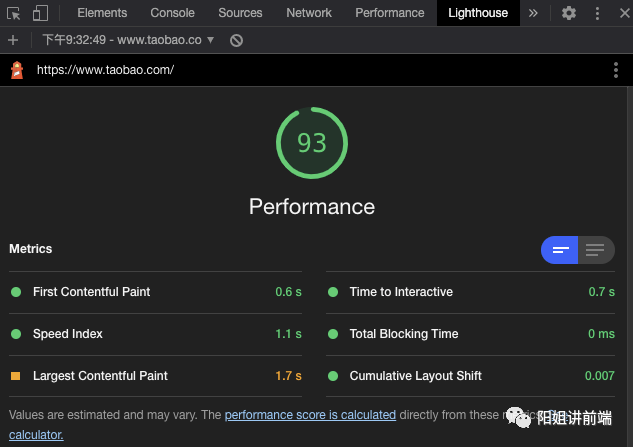Click the vertical scrollbar of the report
The height and width of the screenshot is (447, 633).
pyautogui.click(x=630, y=267)
